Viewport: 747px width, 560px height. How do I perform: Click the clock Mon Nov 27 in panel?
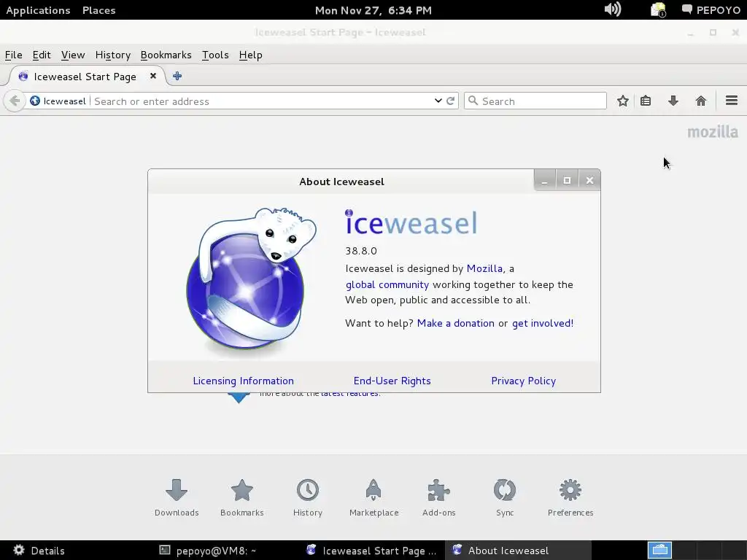(x=373, y=10)
